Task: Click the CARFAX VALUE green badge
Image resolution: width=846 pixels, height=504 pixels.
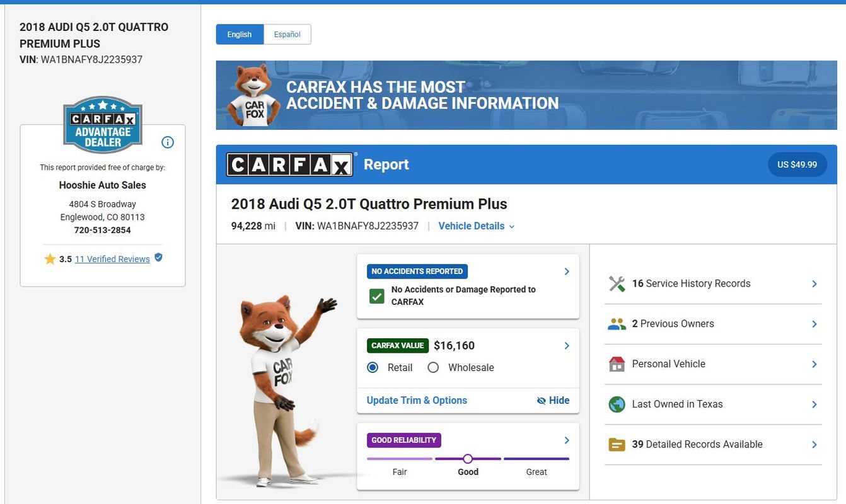Action: (398, 346)
